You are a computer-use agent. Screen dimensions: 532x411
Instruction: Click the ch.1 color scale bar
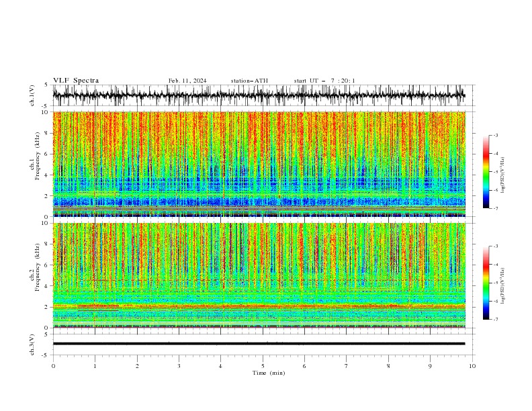(x=486, y=172)
